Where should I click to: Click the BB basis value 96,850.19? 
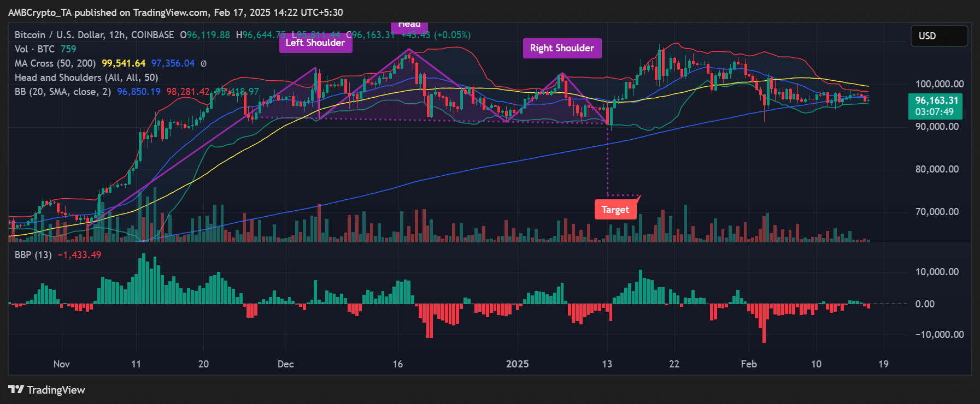coord(139,92)
